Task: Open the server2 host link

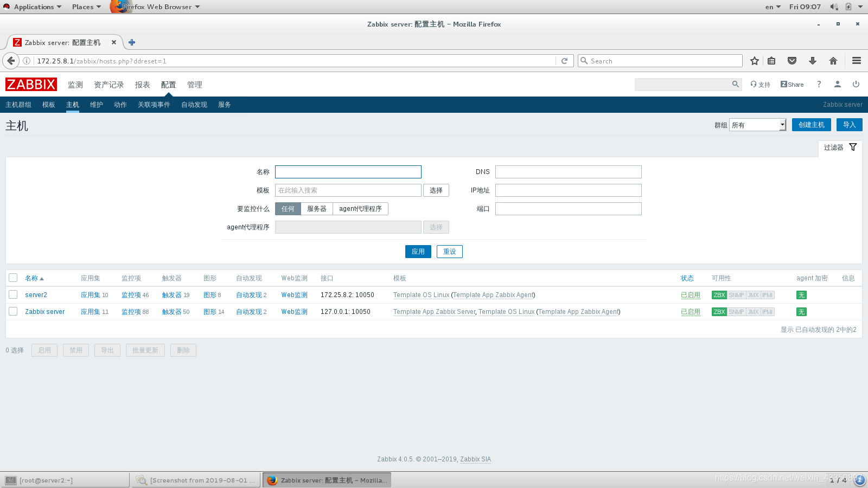Action: click(36, 295)
